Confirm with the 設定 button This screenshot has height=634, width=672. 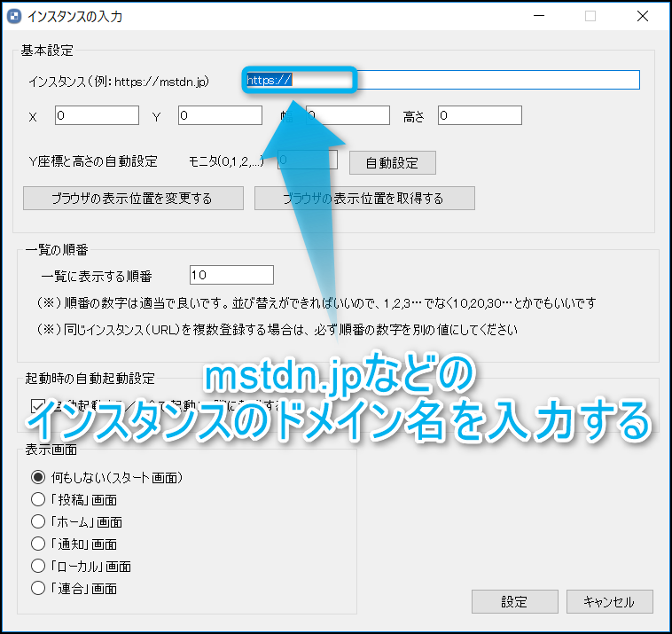pos(514,601)
